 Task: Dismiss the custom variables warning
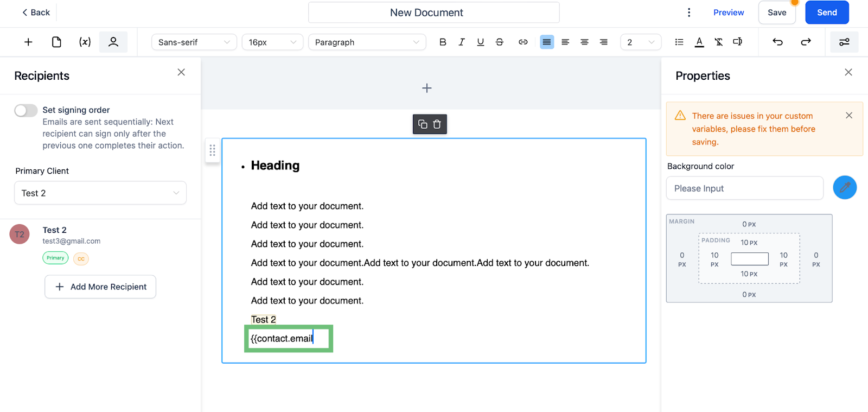tap(849, 115)
